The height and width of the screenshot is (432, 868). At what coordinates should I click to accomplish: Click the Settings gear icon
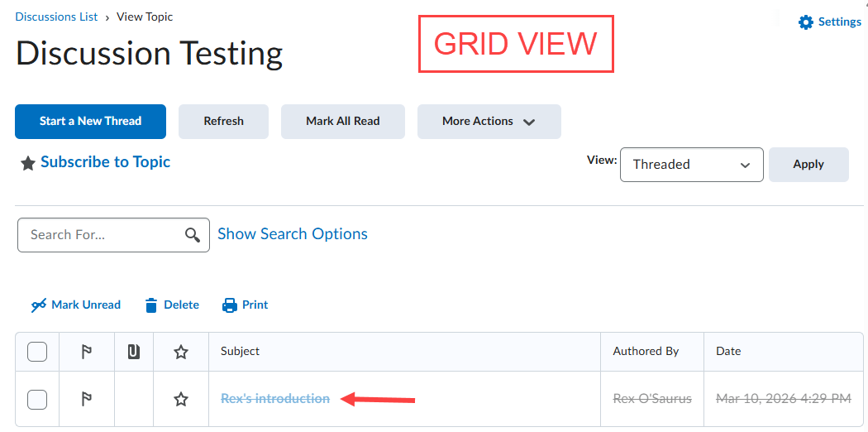[x=805, y=22]
